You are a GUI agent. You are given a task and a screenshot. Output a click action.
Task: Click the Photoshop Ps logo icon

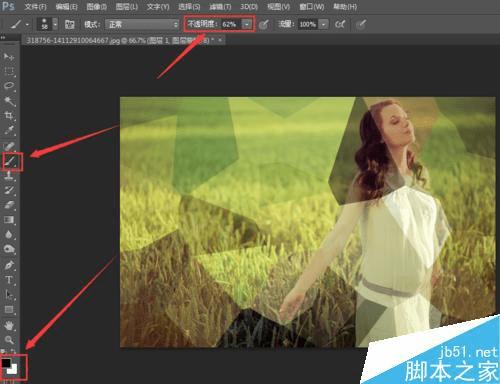click(8, 6)
